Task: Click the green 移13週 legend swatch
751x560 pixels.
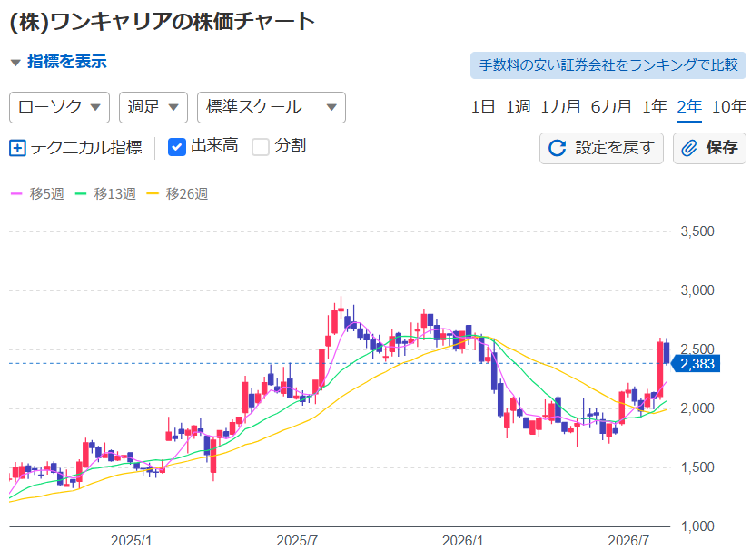Action: [x=81, y=194]
